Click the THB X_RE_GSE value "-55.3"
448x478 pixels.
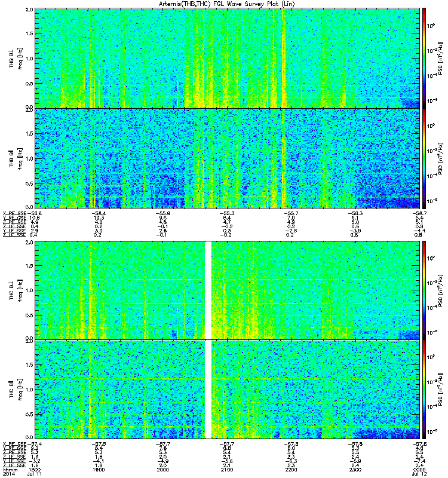click(x=227, y=213)
